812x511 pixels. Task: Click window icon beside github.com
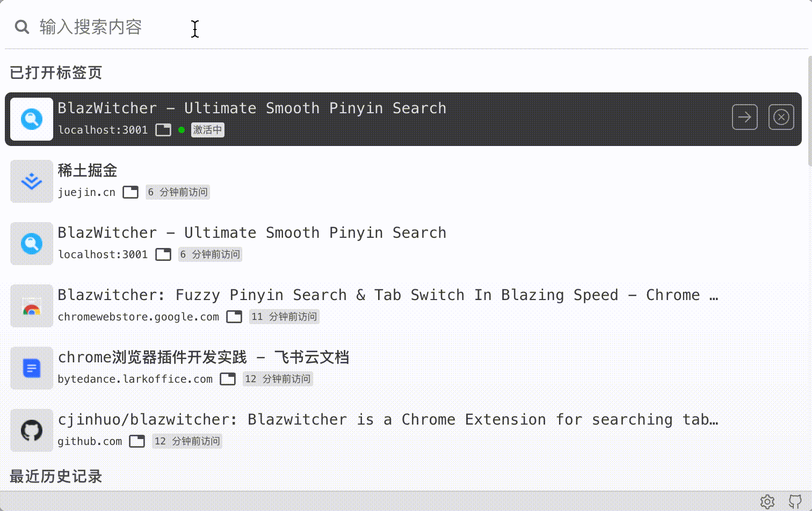[137, 441]
